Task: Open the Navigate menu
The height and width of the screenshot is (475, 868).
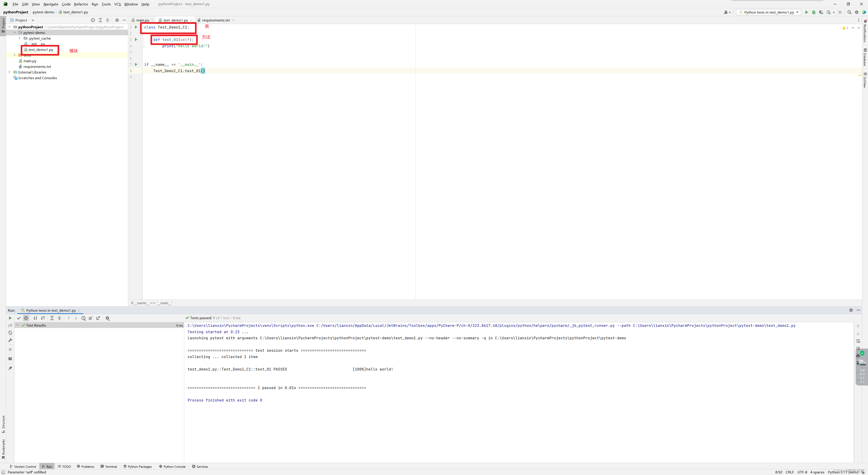Action: click(51, 4)
